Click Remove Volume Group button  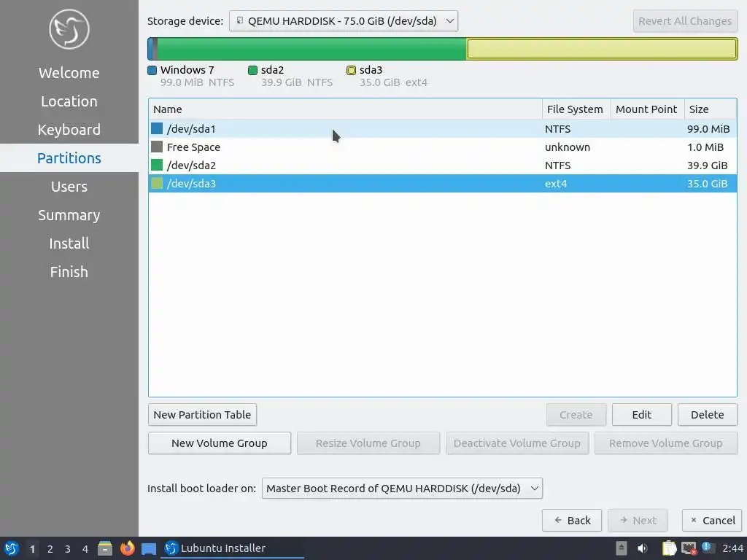point(666,443)
